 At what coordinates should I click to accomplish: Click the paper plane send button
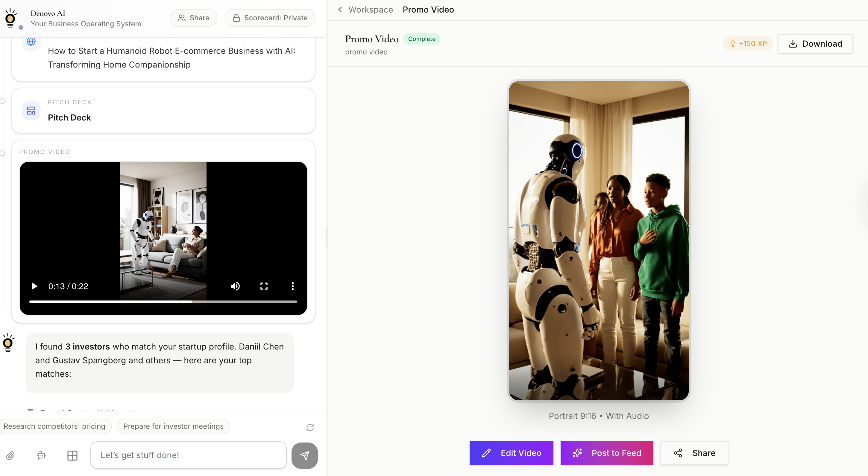pyautogui.click(x=304, y=455)
